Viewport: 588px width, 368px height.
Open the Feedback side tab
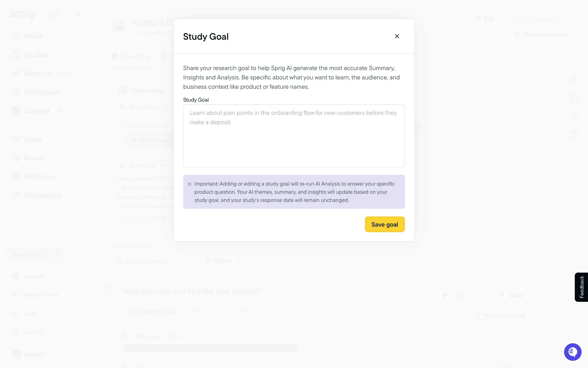[581, 287]
